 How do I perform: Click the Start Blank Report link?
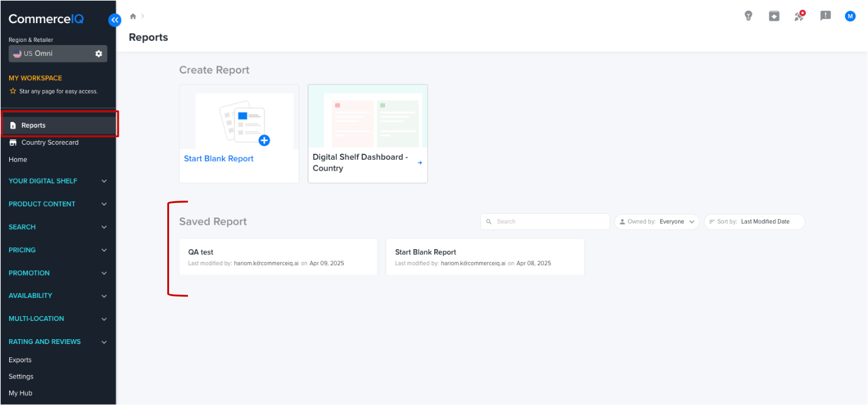[x=219, y=159]
